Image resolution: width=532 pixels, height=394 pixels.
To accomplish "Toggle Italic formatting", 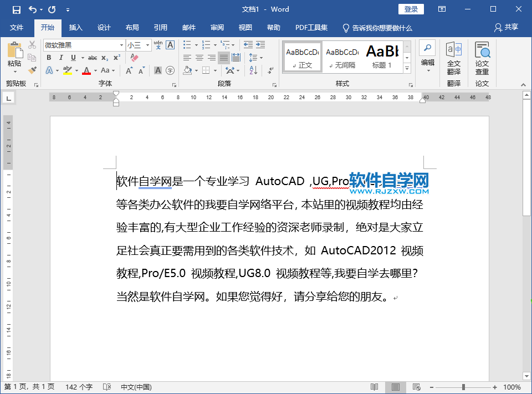I will coord(61,58).
